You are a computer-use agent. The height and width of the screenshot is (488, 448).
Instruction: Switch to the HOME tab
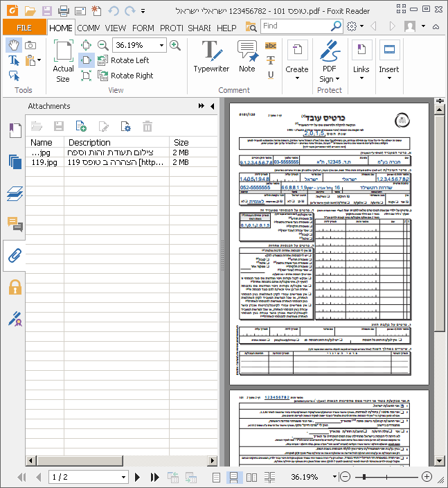point(61,28)
